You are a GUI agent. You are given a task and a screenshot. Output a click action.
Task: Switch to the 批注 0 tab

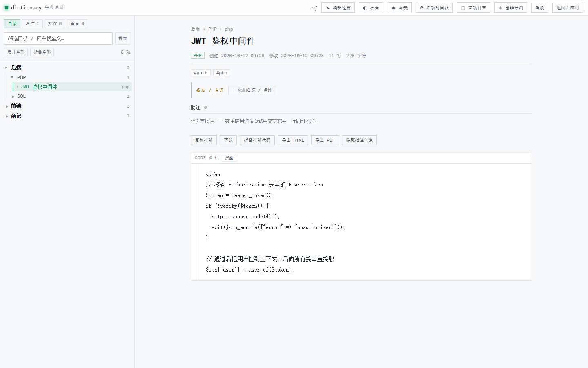pyautogui.click(x=55, y=24)
